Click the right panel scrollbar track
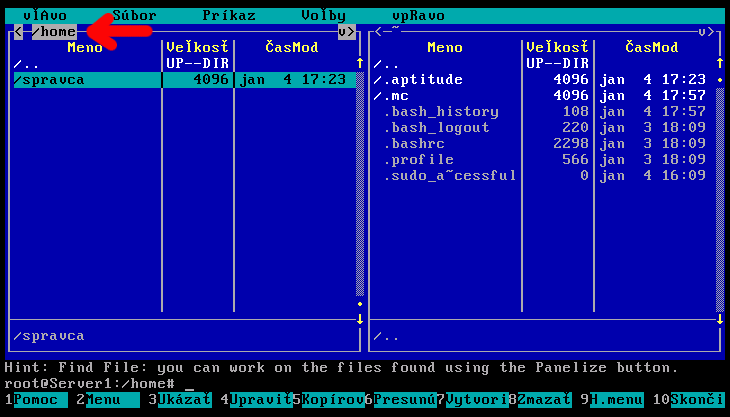The image size is (730, 417). (720, 200)
